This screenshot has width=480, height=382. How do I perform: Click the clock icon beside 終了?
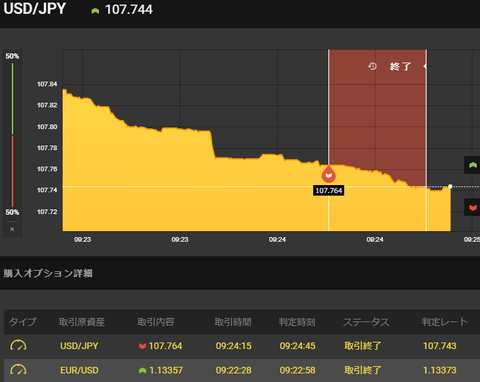pyautogui.click(x=373, y=66)
